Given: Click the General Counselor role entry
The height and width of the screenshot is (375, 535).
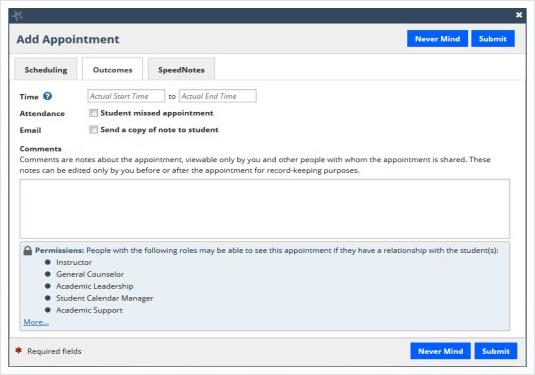Looking at the screenshot, I should [90, 274].
